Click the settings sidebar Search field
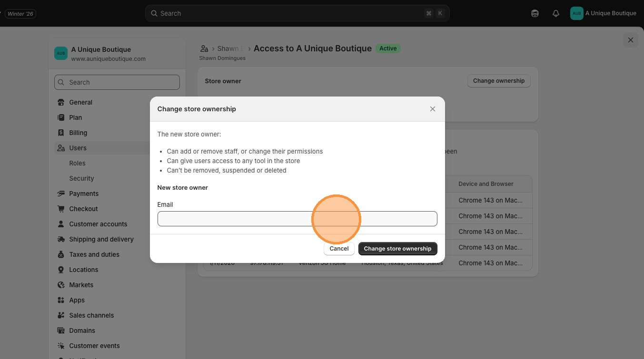Screen dimensions: 644x359 117,82
